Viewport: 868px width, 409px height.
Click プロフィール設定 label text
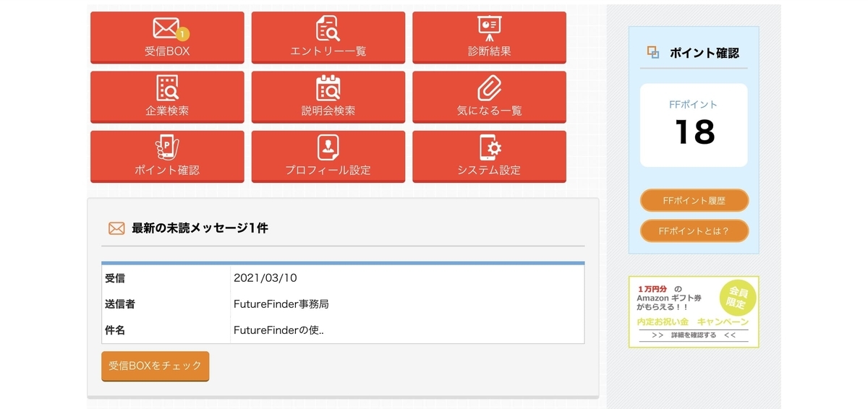pos(328,170)
